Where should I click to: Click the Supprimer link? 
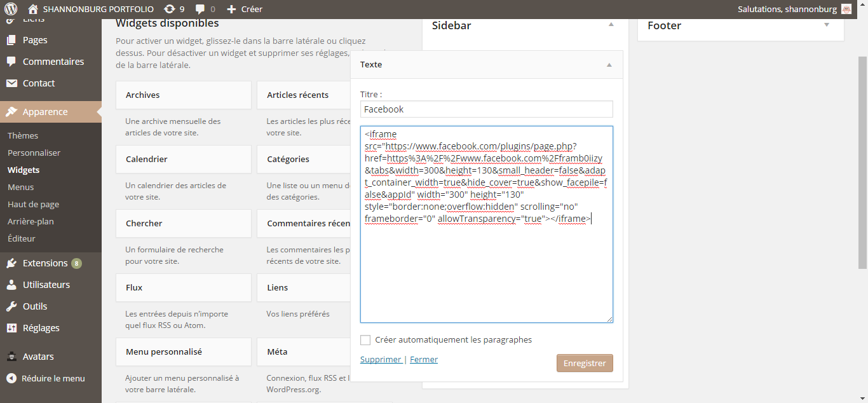381,359
